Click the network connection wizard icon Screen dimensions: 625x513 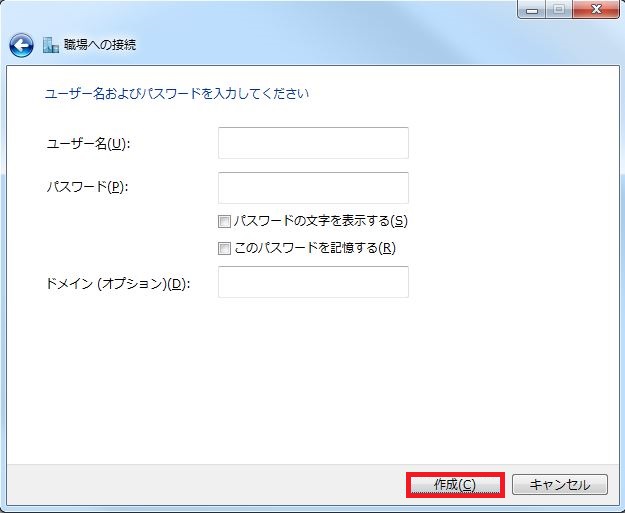click(51, 45)
